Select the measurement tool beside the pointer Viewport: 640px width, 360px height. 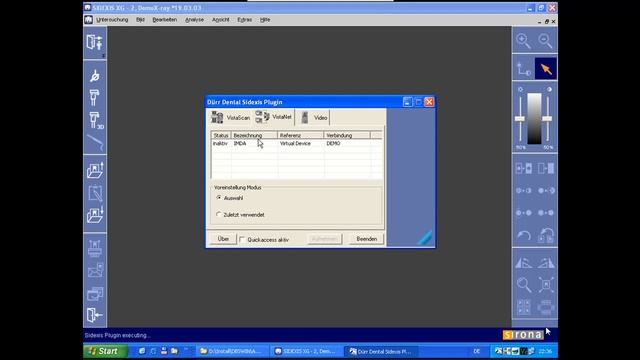point(524,69)
